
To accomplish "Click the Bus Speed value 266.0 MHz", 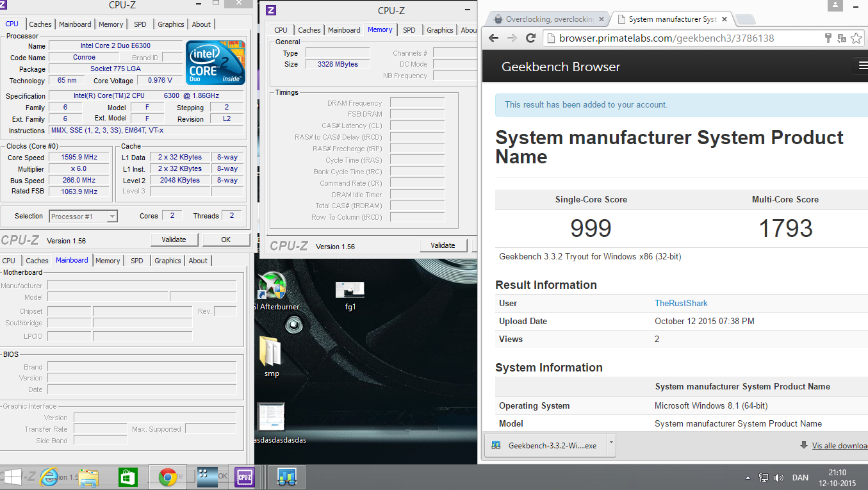I will pos(80,181).
